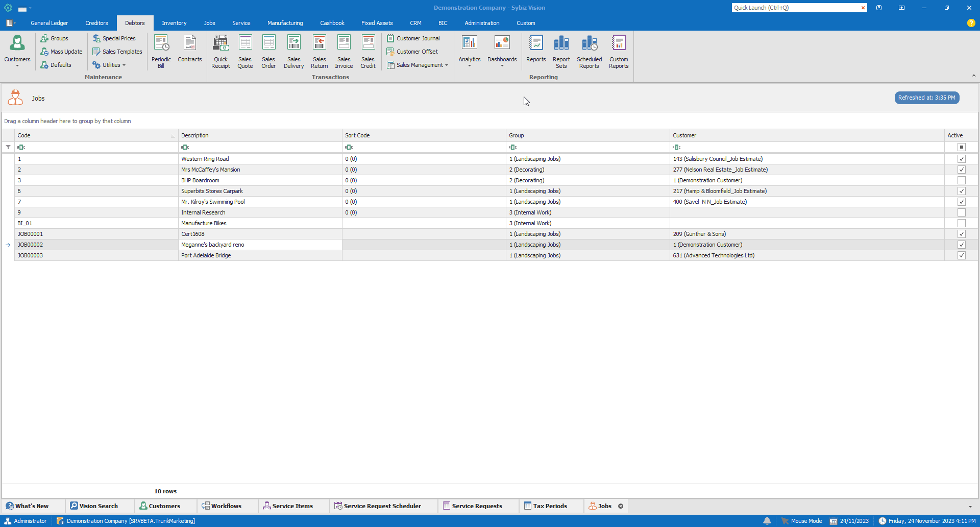Click the Quick Launch search field
Viewport: 980px width, 527px height.
[795, 8]
